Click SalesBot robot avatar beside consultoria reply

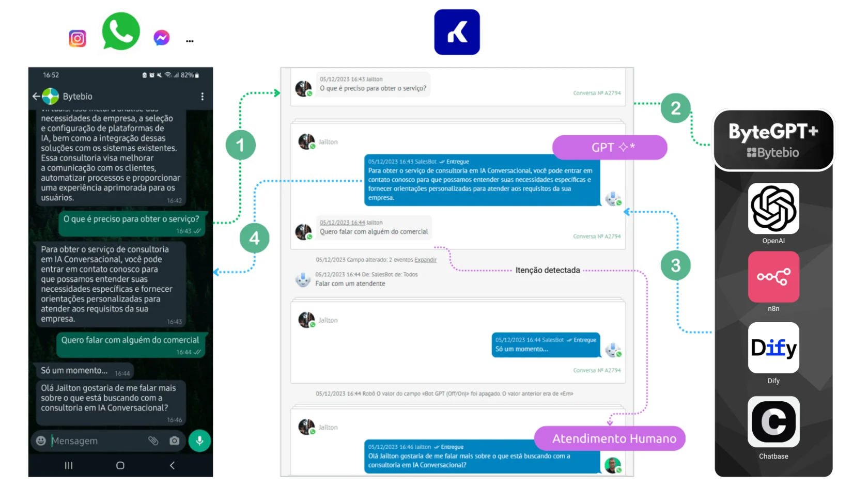(x=613, y=198)
